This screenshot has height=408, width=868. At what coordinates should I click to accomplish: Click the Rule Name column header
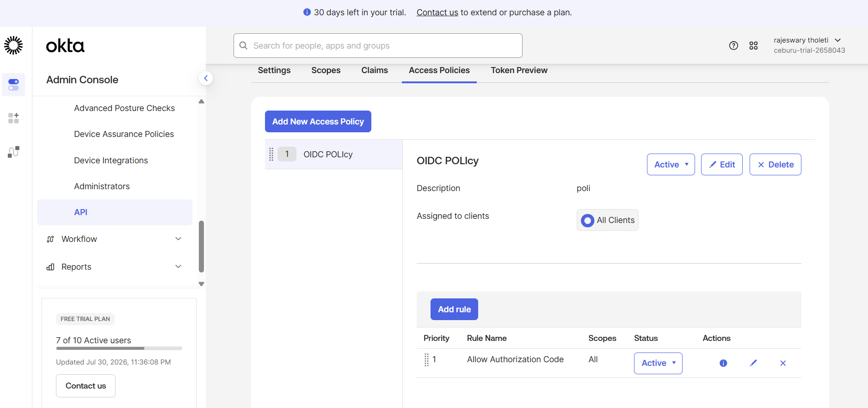point(486,338)
